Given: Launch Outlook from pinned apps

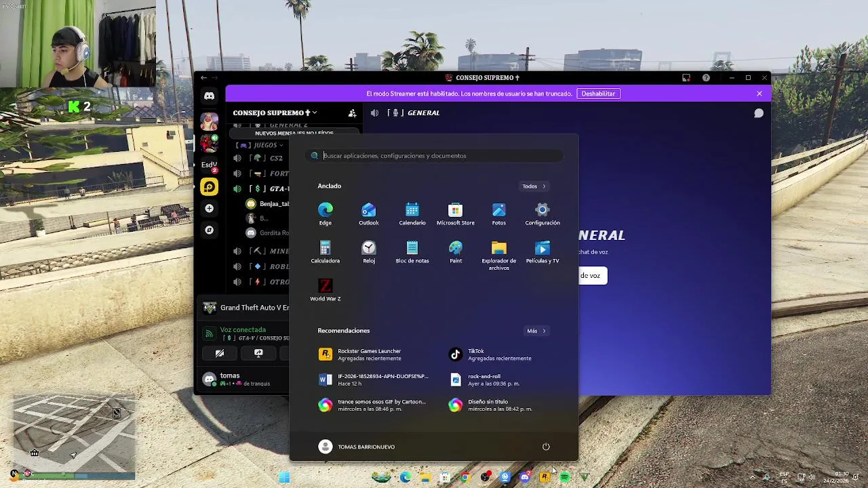Looking at the screenshot, I should click(369, 213).
